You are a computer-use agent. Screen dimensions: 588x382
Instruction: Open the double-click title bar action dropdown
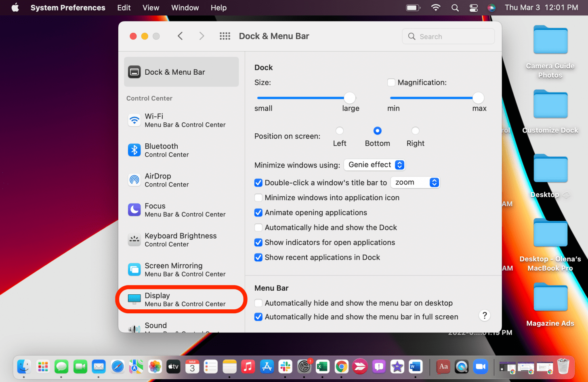415,183
